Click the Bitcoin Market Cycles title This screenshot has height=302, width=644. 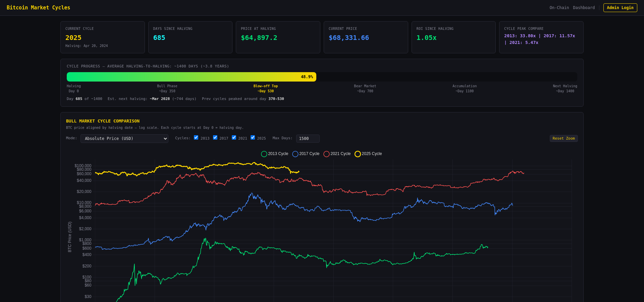tap(39, 7)
